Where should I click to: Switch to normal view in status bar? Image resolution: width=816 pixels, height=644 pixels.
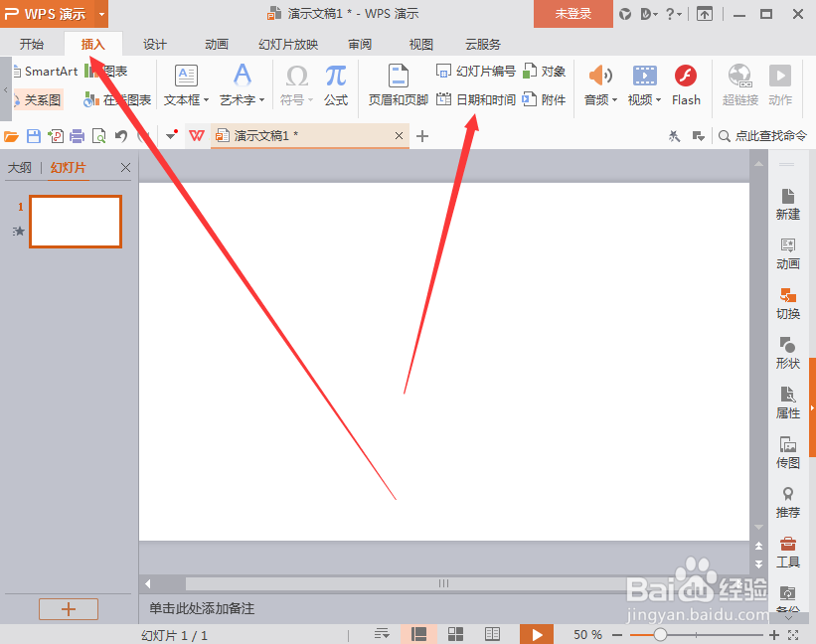coord(418,634)
